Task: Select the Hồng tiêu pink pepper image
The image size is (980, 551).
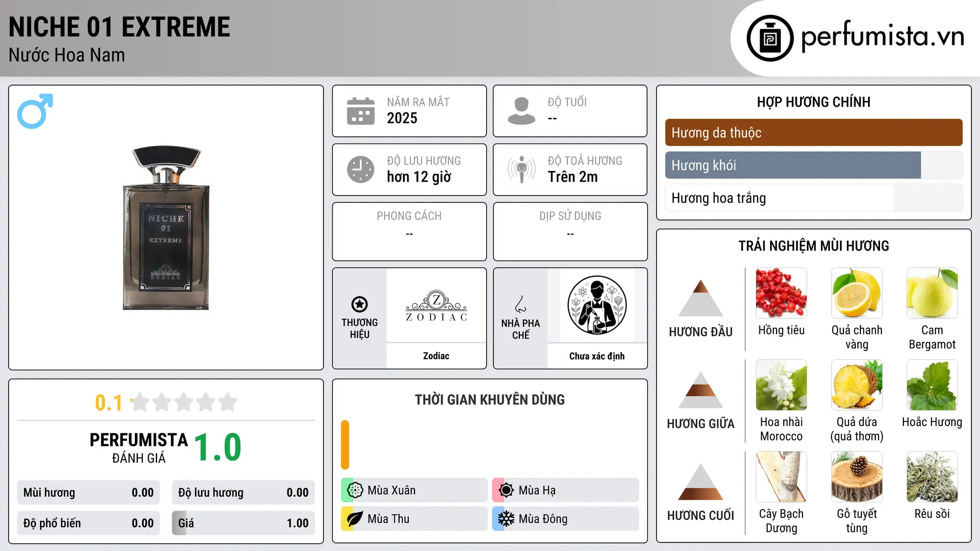Action: [781, 293]
